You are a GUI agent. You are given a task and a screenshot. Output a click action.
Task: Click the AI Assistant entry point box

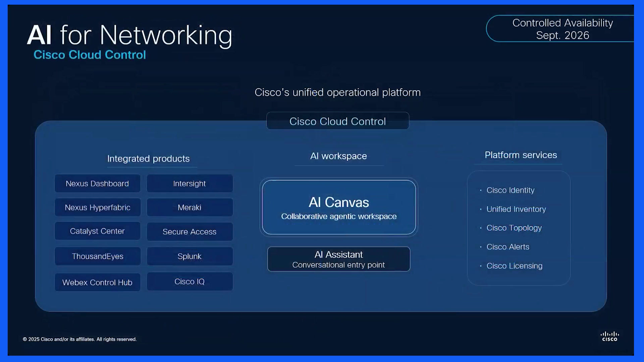pos(338,259)
